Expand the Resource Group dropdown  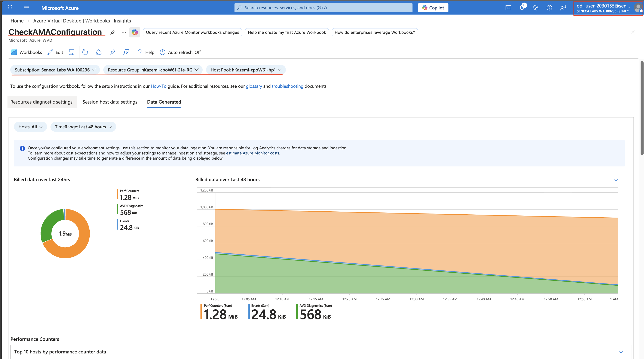(153, 70)
